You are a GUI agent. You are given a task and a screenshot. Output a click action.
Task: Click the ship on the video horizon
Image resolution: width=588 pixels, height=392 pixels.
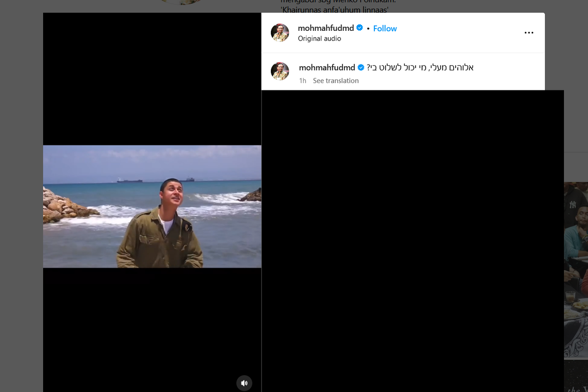(129, 180)
